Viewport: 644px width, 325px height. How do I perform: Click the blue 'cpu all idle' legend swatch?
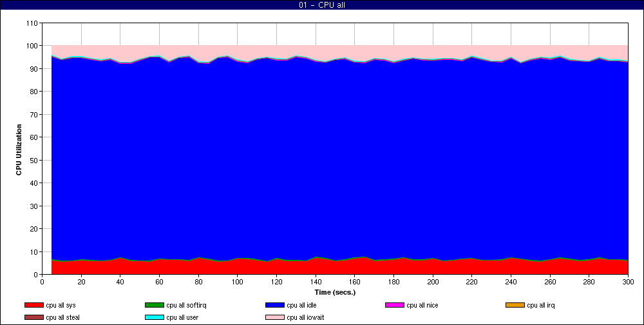click(275, 305)
